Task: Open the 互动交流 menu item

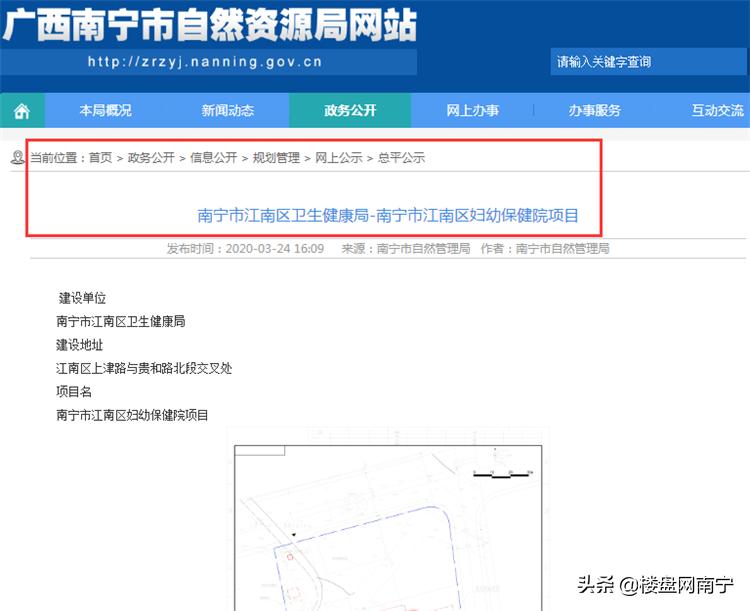Action: [x=717, y=111]
